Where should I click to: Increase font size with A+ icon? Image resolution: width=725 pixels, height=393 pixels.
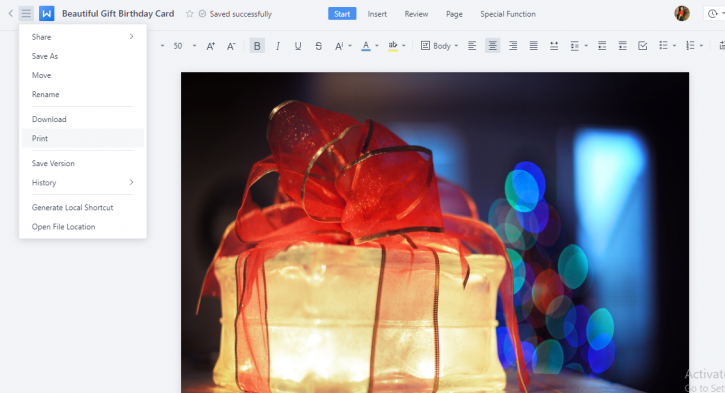click(x=211, y=46)
